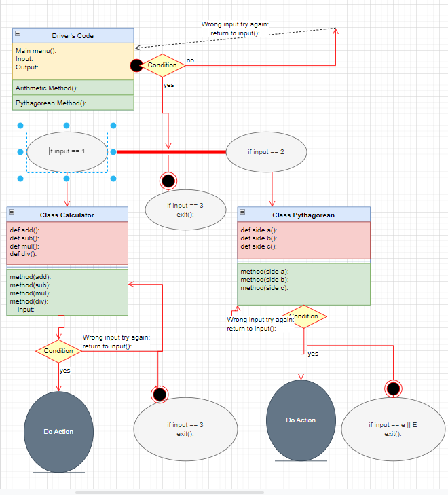Click top-right resize handle of selected ellipse
The image size is (448, 495).
pyautogui.click(x=113, y=126)
